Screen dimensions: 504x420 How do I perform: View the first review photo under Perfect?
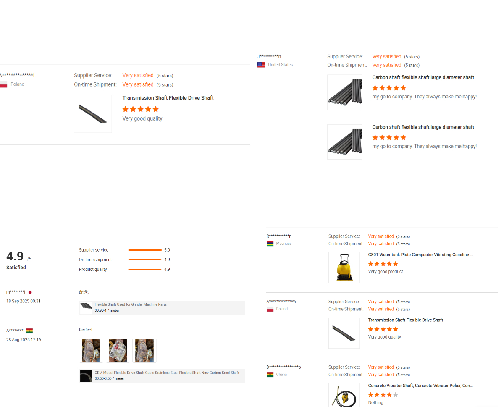point(91,351)
